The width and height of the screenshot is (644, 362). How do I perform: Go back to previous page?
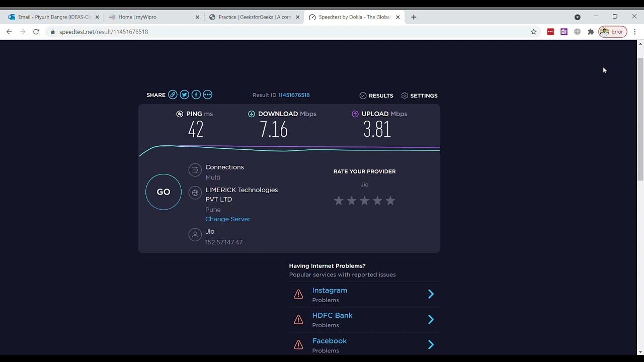[9, 32]
